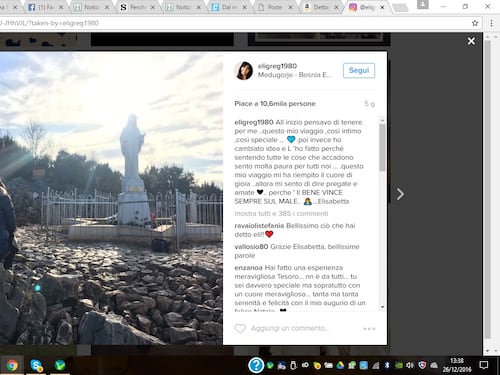Open Chrome from the taskbar
Screen dimensions: 500x375
12,365
